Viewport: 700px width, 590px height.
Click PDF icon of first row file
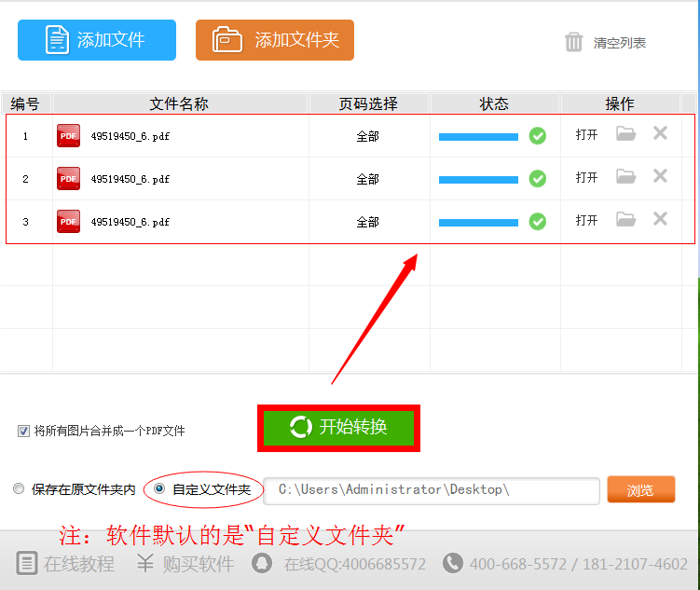(x=68, y=136)
